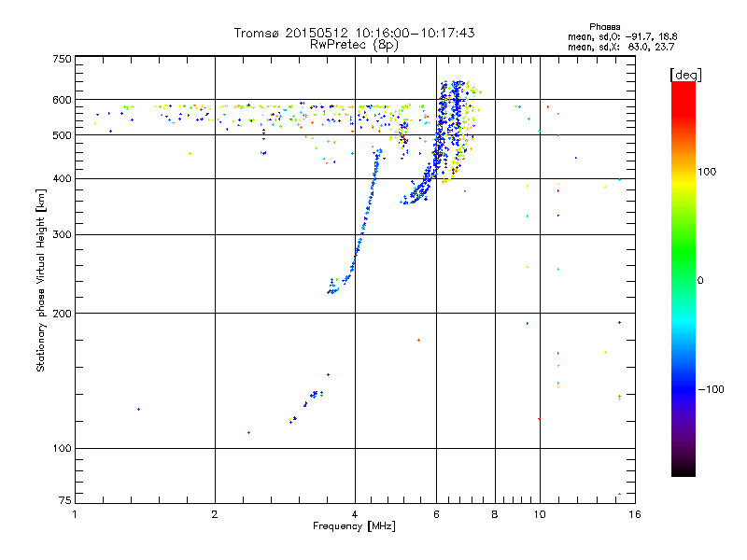Click the 'mean, sd,O: -91.7, 18.8' line
The width and height of the screenshot is (747, 560).
coord(622,36)
